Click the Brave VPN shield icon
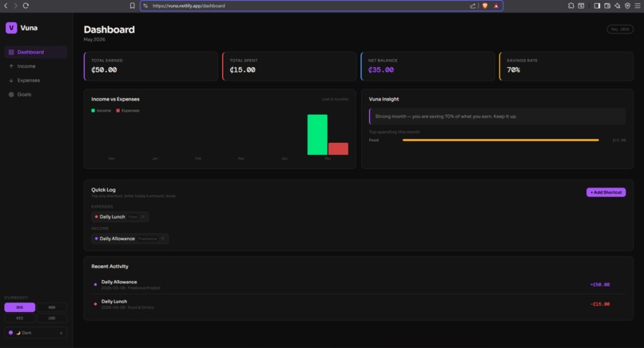The width and height of the screenshot is (644, 348). (627, 6)
